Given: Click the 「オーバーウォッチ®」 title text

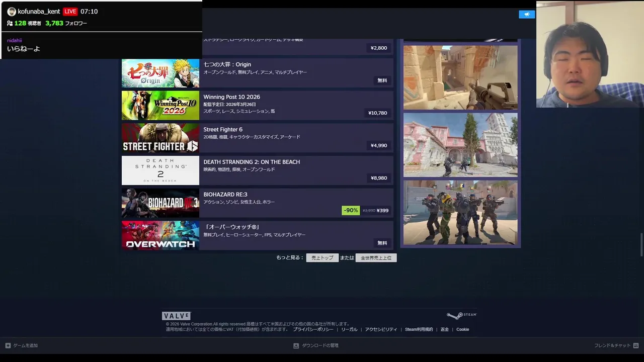Looking at the screenshot, I should 231,227.
